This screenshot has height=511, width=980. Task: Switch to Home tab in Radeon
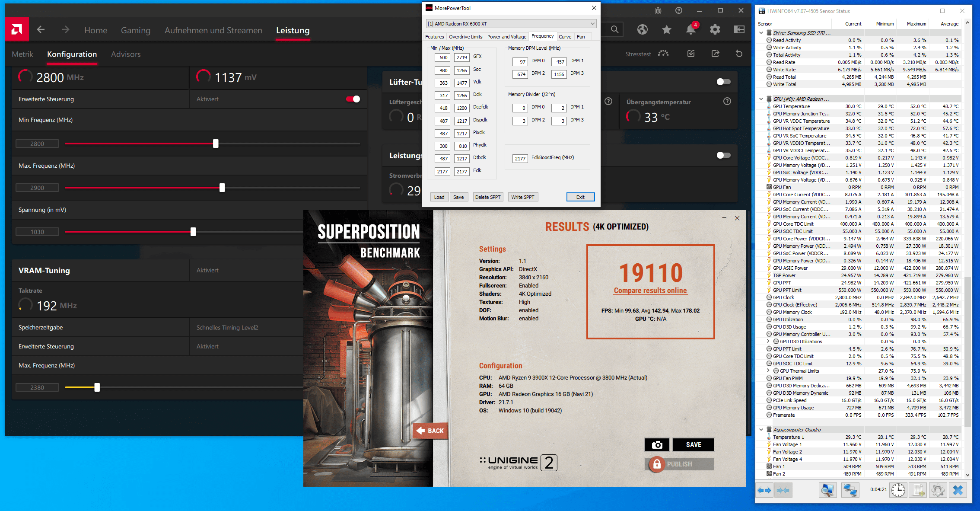(95, 30)
